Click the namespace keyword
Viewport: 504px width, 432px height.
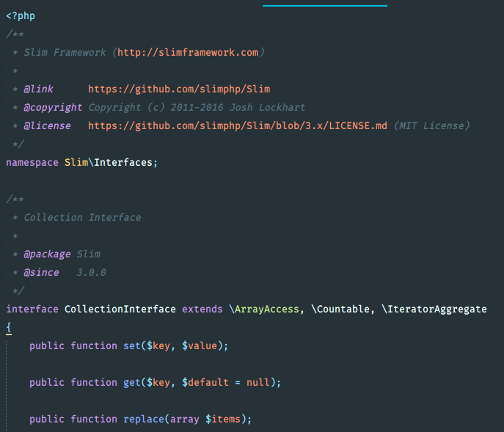point(32,162)
